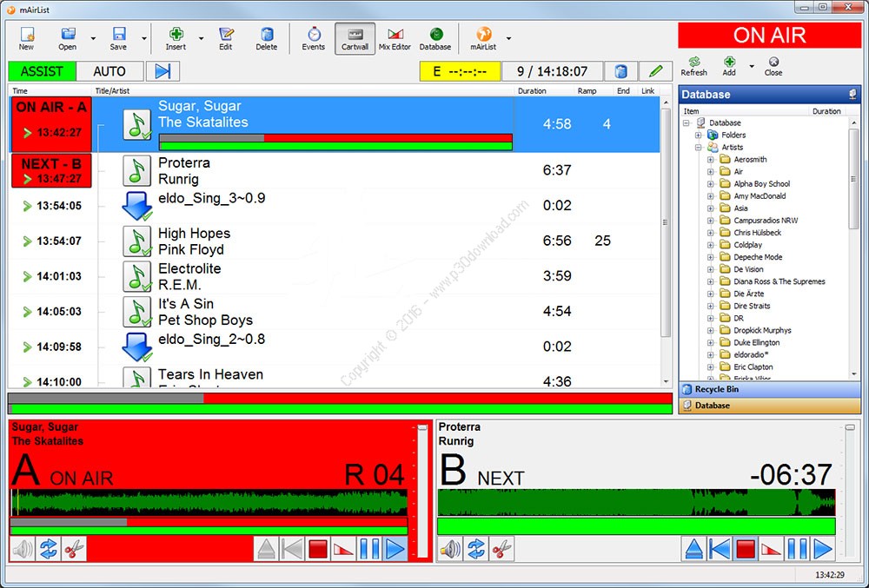Click Refresh in the database browser
This screenshot has width=869, height=588.
tap(693, 66)
